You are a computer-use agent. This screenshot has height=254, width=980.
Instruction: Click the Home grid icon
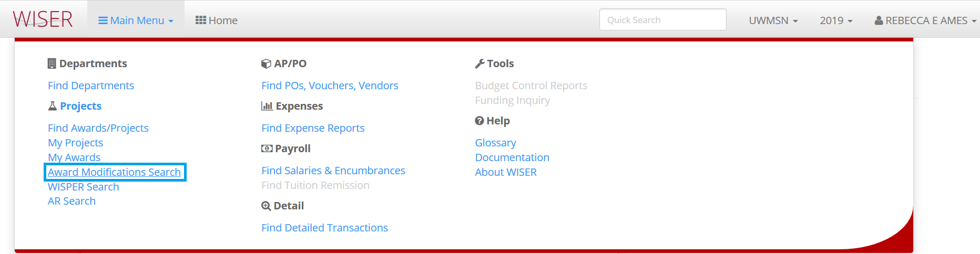[x=200, y=20]
